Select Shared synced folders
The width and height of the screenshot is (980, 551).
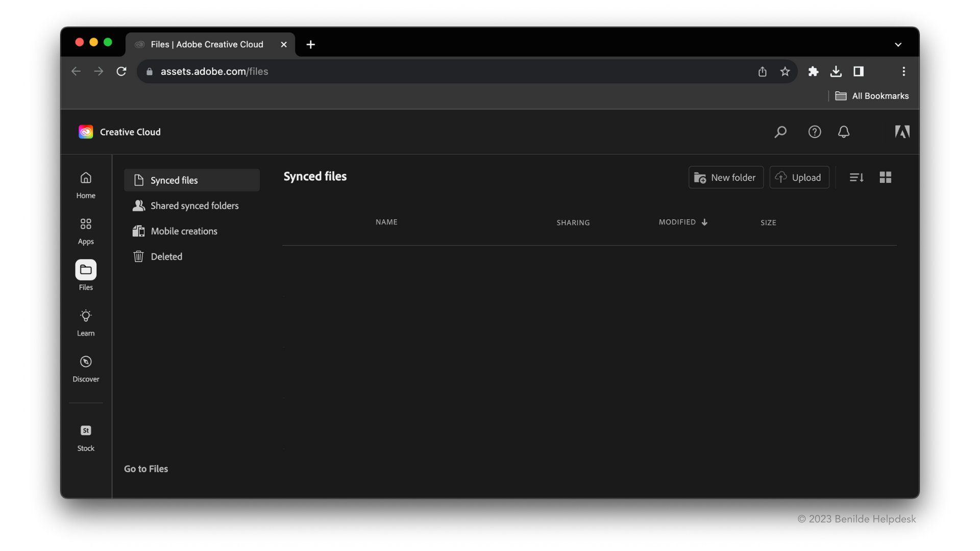194,206
